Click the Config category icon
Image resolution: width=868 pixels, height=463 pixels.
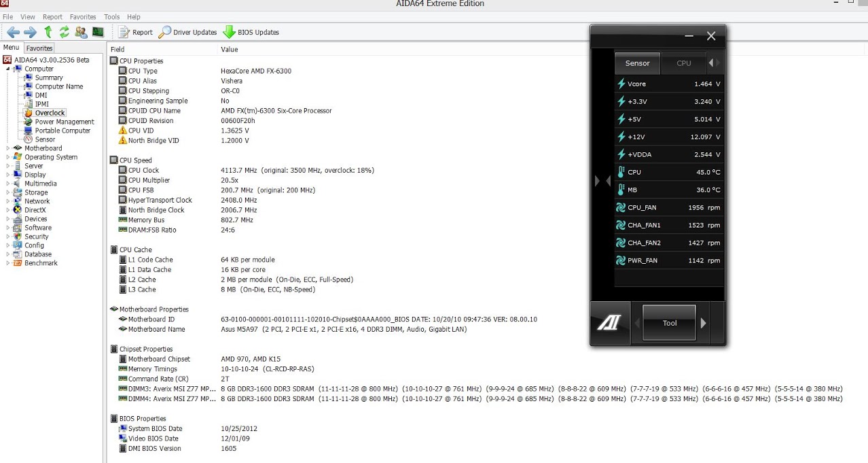coord(18,245)
